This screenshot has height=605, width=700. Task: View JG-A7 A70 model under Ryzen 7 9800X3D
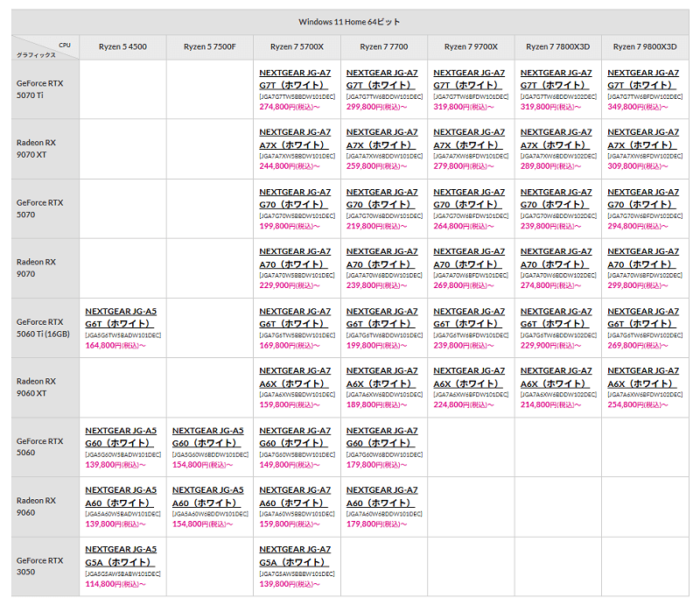[642, 257]
